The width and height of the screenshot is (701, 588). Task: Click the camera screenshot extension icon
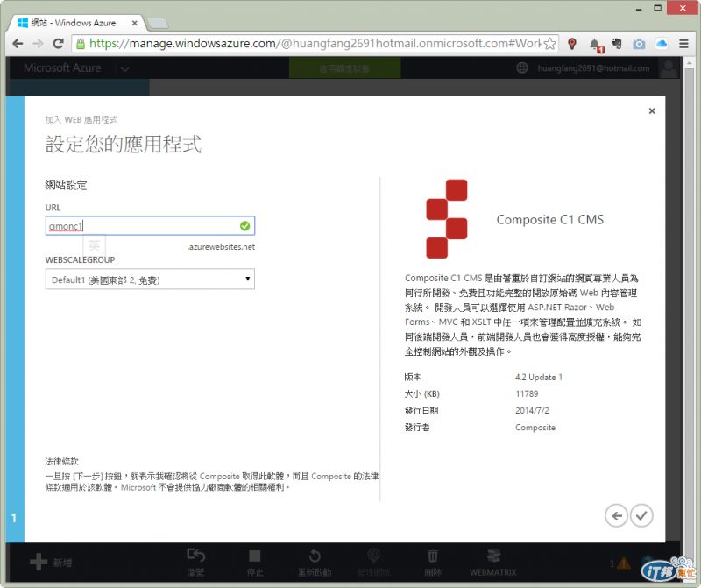639,44
